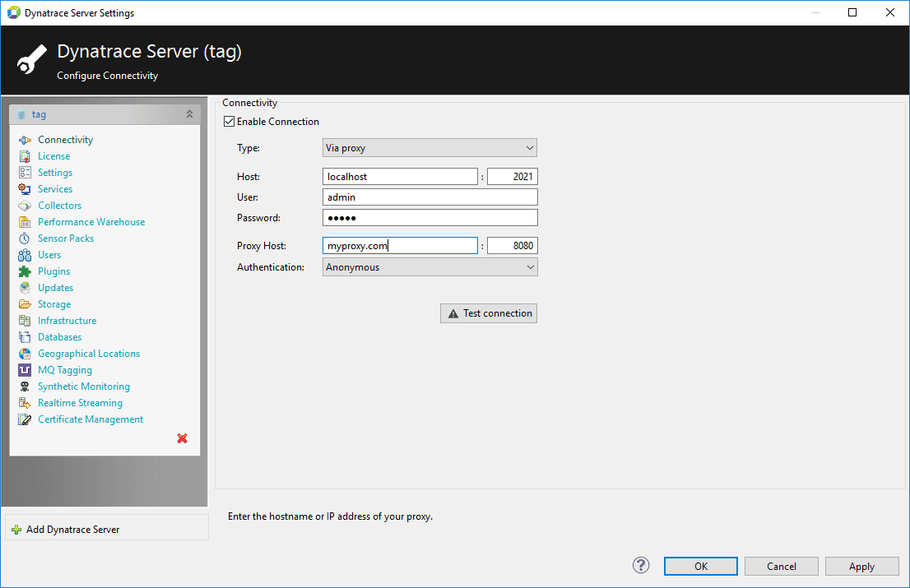This screenshot has width=910, height=588.
Task: Open Updates page in sidebar
Action: (56, 288)
